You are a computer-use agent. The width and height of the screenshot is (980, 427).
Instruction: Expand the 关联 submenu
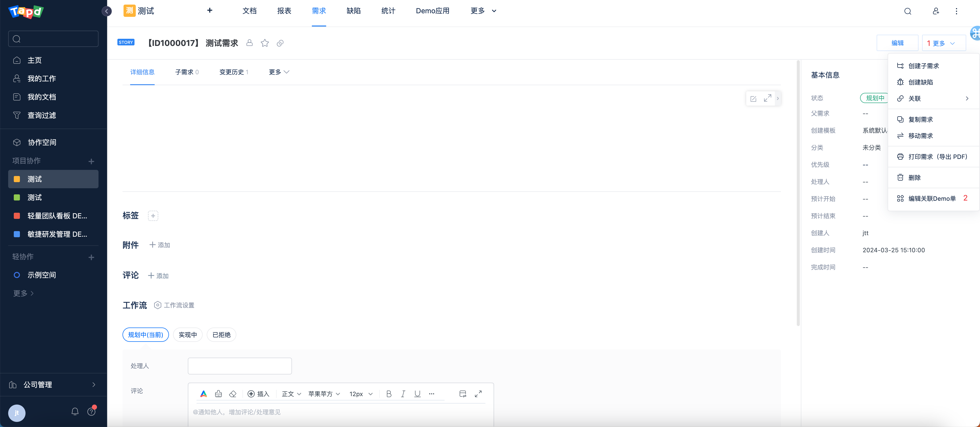click(933, 98)
